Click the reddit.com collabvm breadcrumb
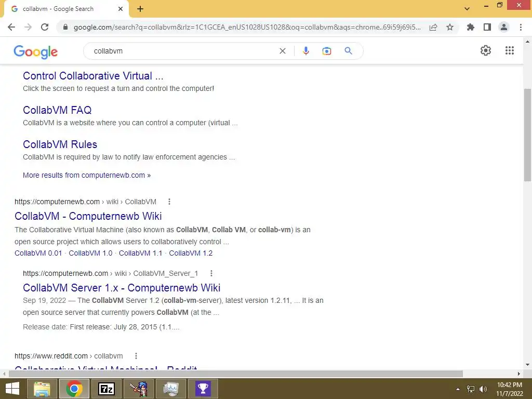Image resolution: width=532 pixels, height=399 pixels. pyautogui.click(x=69, y=356)
